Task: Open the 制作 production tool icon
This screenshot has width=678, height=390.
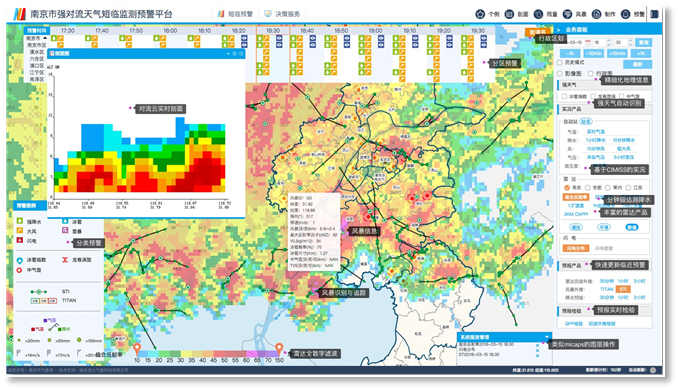Action: (597, 14)
